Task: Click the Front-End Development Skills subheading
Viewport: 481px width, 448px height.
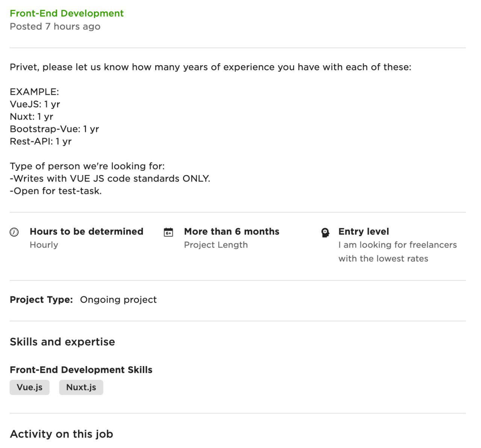Action: click(x=81, y=370)
